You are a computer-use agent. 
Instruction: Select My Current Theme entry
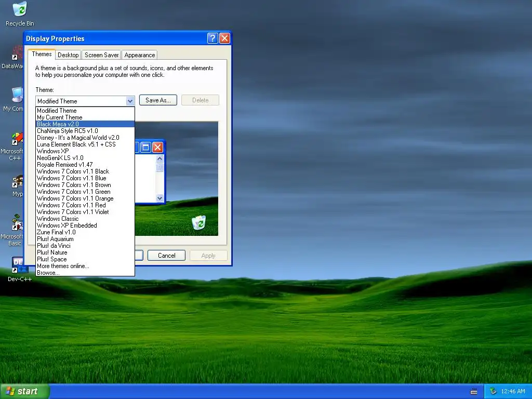85,117
